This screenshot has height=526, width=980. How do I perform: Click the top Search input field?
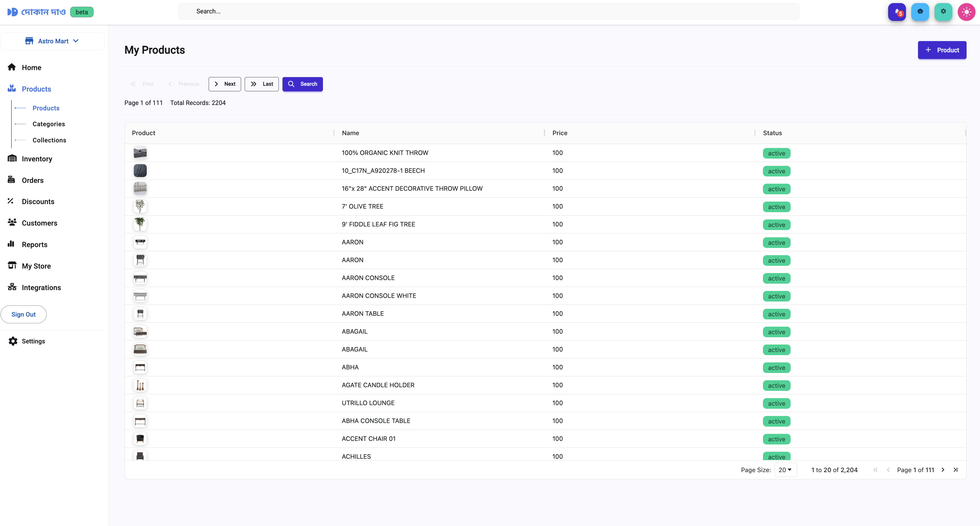click(x=489, y=11)
